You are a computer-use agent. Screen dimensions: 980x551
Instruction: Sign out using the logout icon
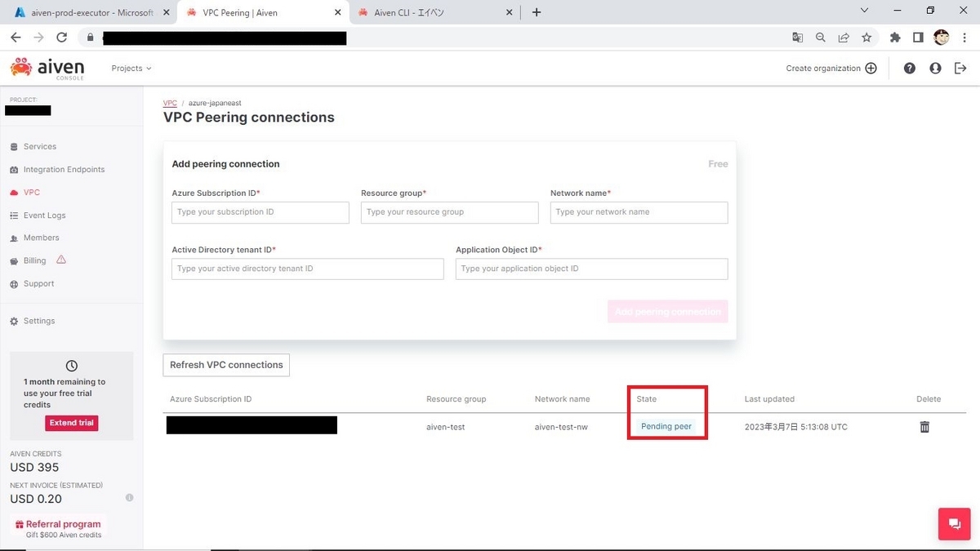click(960, 68)
